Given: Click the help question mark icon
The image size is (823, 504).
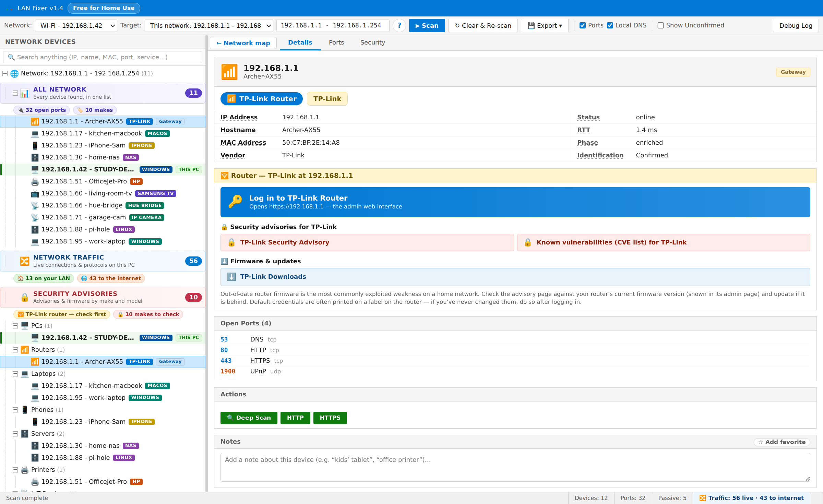Looking at the screenshot, I should [399, 25].
